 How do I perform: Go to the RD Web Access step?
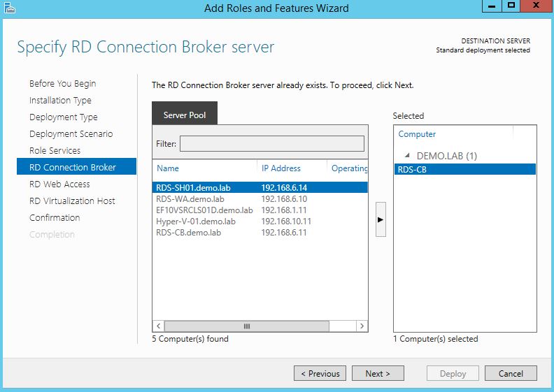click(x=59, y=184)
